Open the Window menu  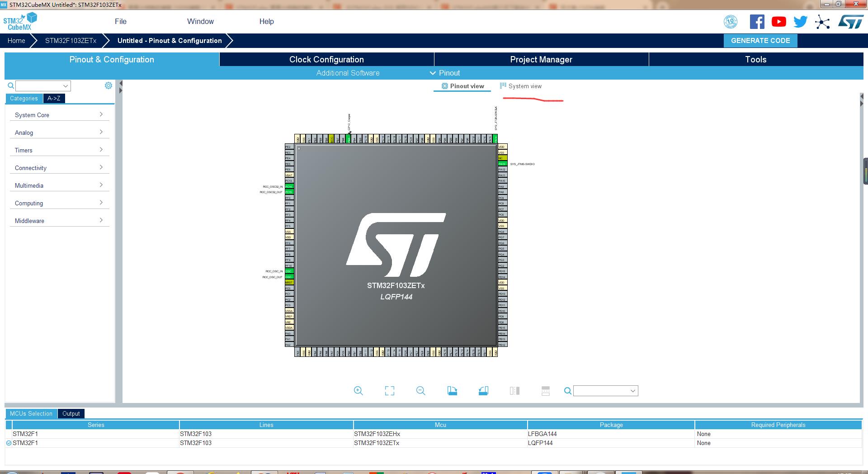pos(200,21)
